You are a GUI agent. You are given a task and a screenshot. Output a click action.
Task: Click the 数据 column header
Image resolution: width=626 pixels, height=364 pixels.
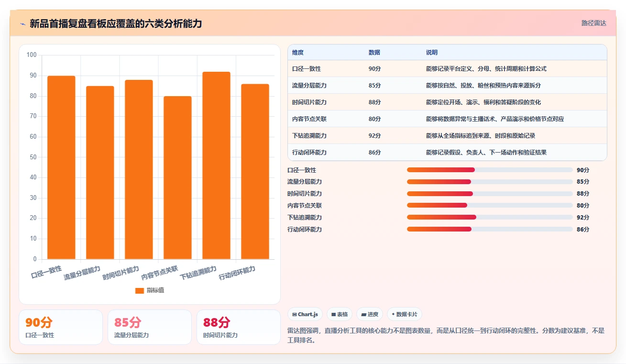[374, 53]
